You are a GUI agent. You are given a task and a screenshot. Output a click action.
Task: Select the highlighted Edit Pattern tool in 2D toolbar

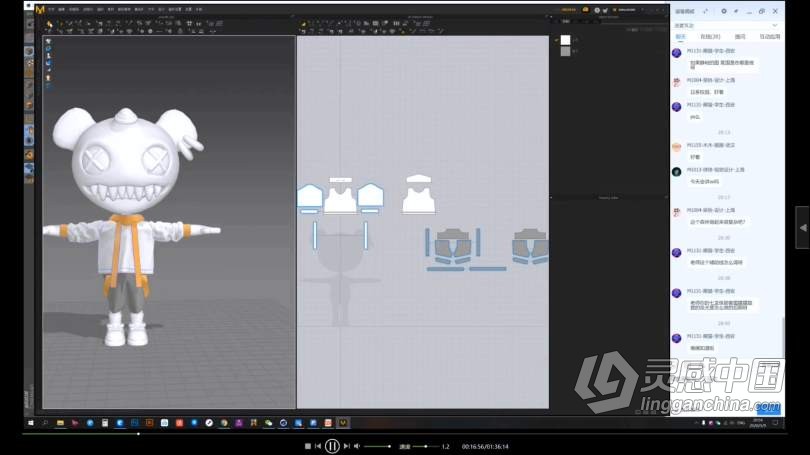point(303,24)
